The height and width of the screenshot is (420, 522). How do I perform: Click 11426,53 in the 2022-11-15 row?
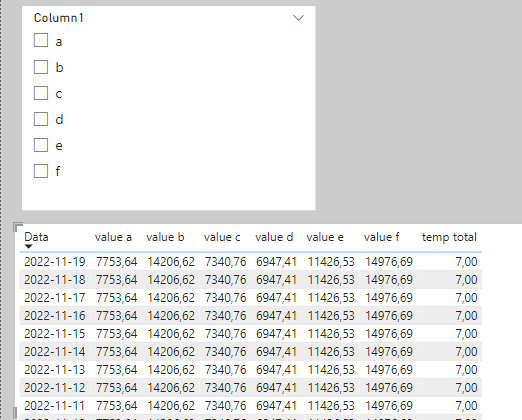tap(331, 334)
